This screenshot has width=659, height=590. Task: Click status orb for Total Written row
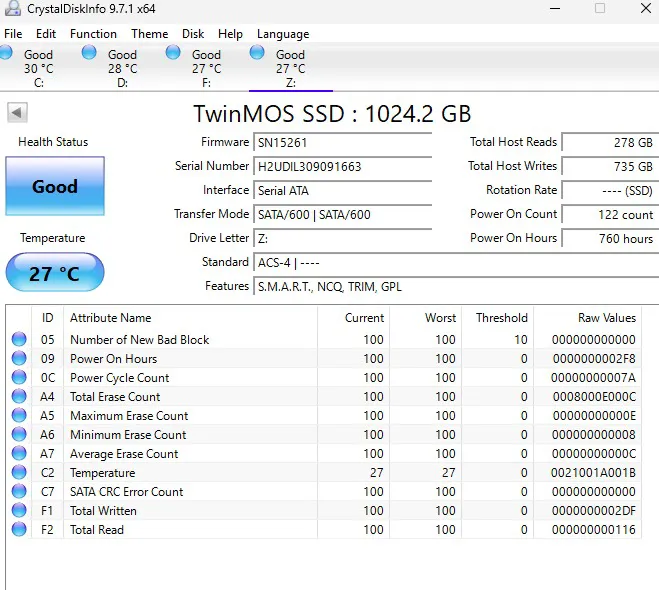pos(19,510)
